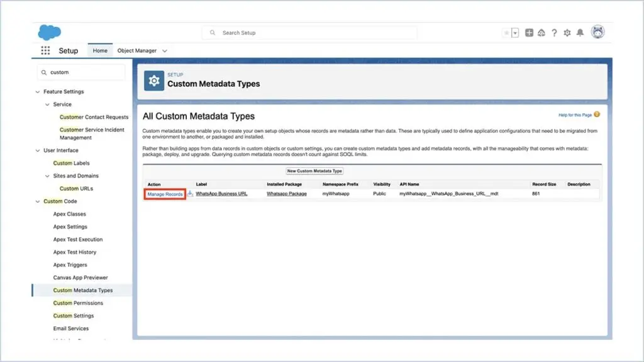Open Apex Triggers
This screenshot has width=644, height=362.
70,265
